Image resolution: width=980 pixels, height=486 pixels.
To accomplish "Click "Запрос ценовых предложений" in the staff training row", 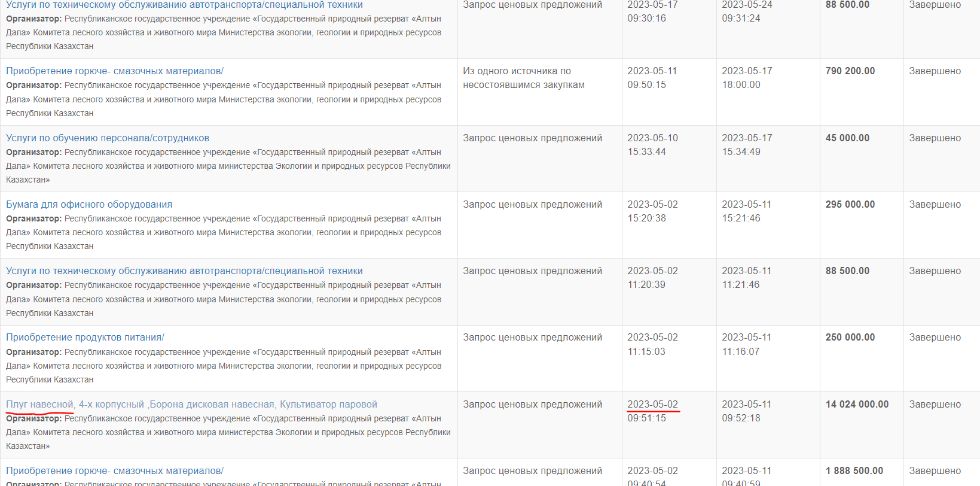I will [532, 138].
